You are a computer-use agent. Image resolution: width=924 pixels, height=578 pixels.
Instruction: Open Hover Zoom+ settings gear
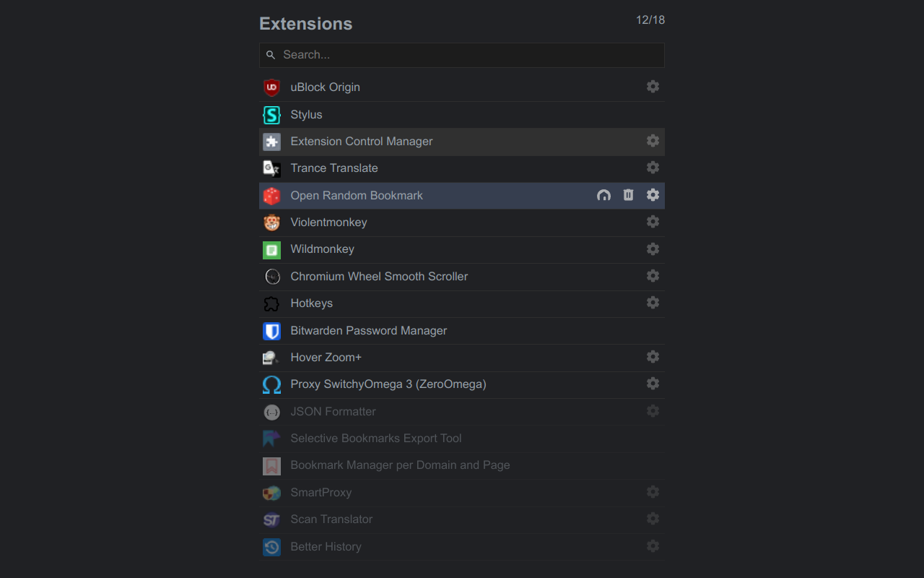pyautogui.click(x=653, y=357)
